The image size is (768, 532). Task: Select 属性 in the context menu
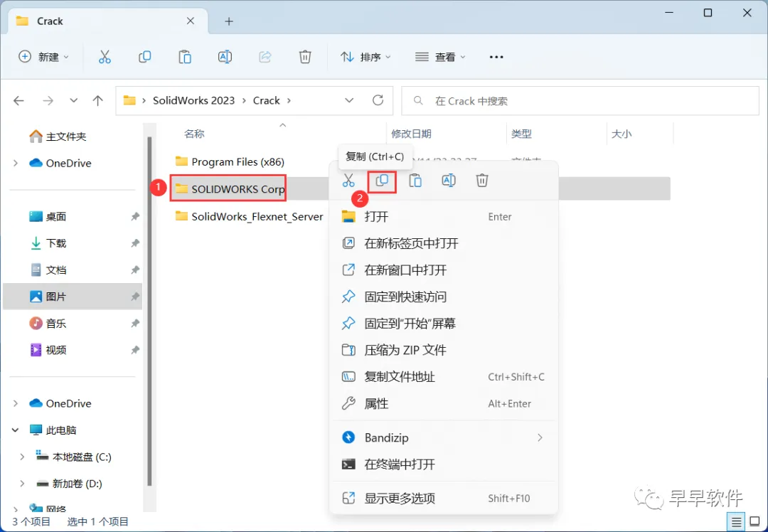444,404
